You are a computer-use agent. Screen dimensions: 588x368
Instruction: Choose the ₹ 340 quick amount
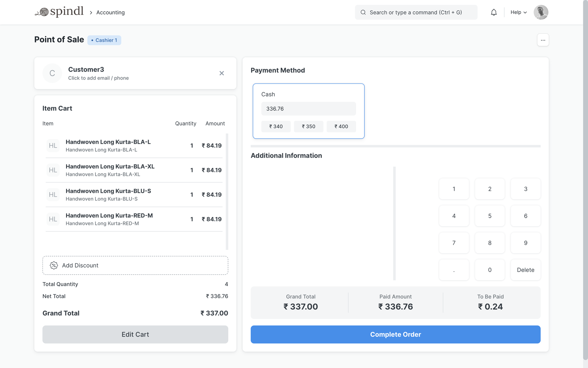pos(276,126)
